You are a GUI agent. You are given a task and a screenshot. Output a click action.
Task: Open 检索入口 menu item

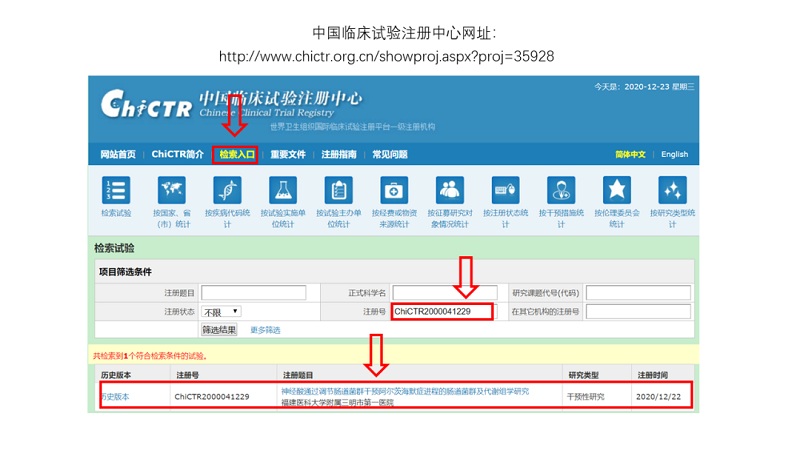click(x=237, y=155)
